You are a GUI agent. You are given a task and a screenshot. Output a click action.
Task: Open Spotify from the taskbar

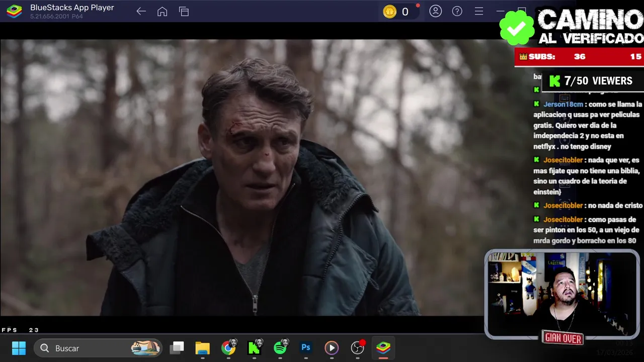pos(281,347)
